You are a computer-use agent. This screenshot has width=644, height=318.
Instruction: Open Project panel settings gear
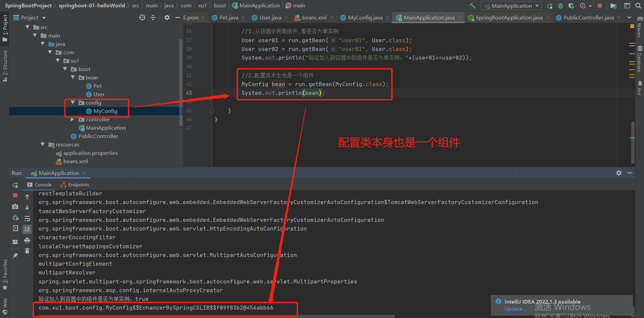[x=167, y=17]
